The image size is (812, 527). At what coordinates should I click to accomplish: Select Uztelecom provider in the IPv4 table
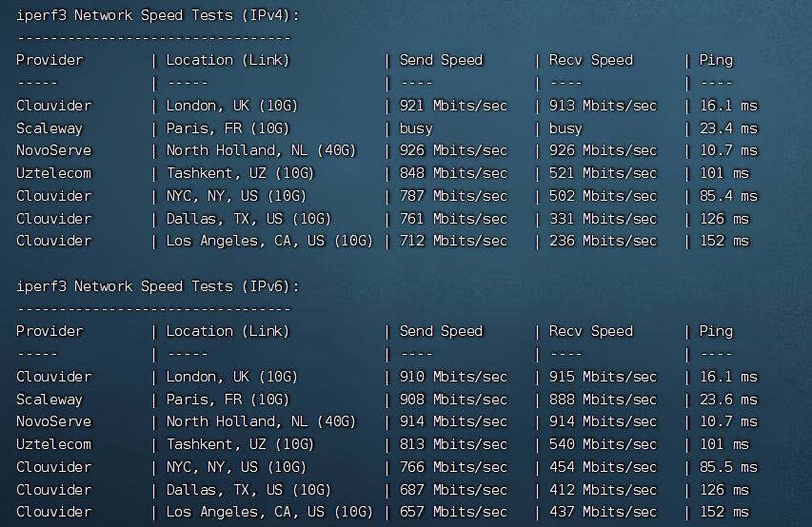point(53,173)
